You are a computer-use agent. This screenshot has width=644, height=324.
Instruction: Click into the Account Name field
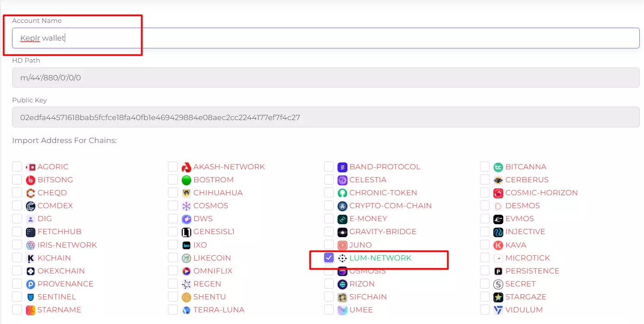[x=326, y=38]
